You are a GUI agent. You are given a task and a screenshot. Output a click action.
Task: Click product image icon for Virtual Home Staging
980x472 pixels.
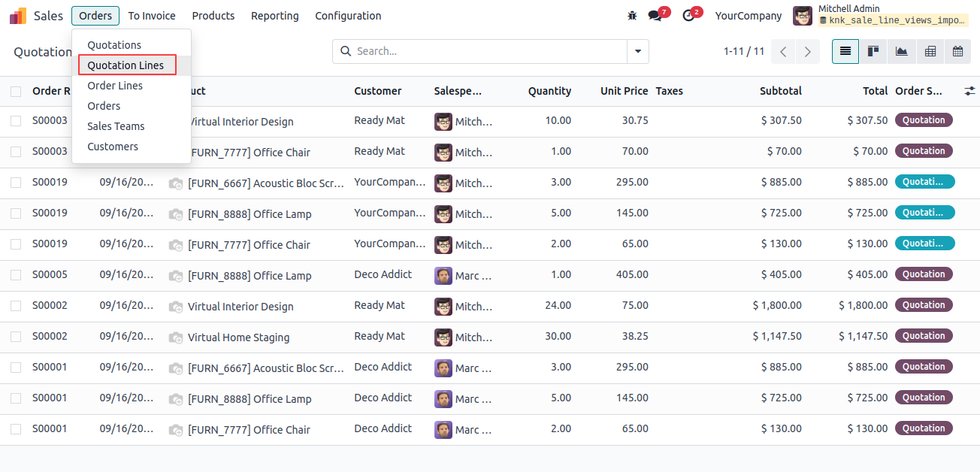pos(176,337)
